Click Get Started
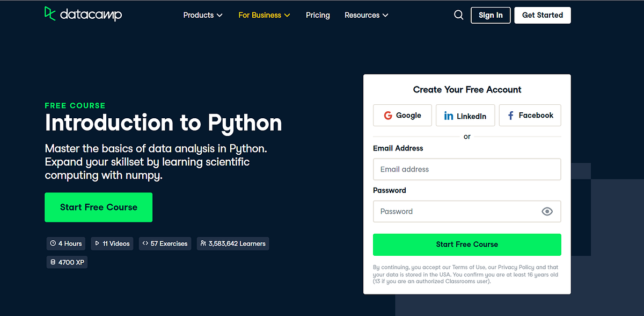 coord(542,15)
